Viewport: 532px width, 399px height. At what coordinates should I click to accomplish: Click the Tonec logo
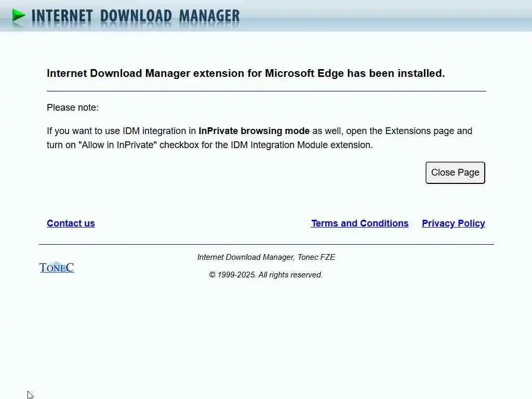pyautogui.click(x=57, y=268)
